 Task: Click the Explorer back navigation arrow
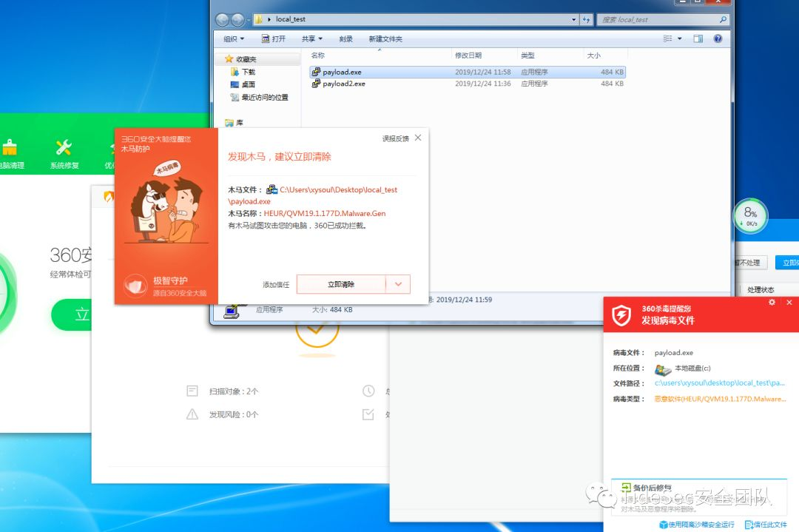222,20
